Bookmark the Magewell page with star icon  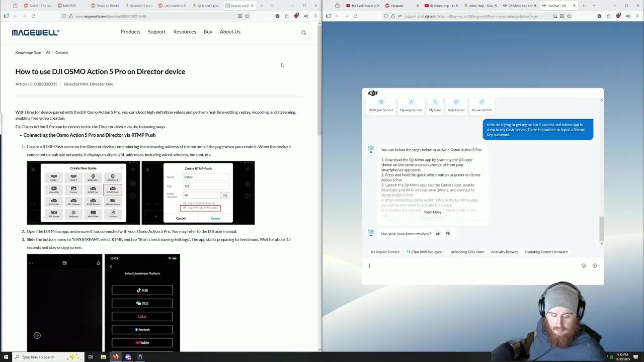pyautogui.click(x=247, y=16)
